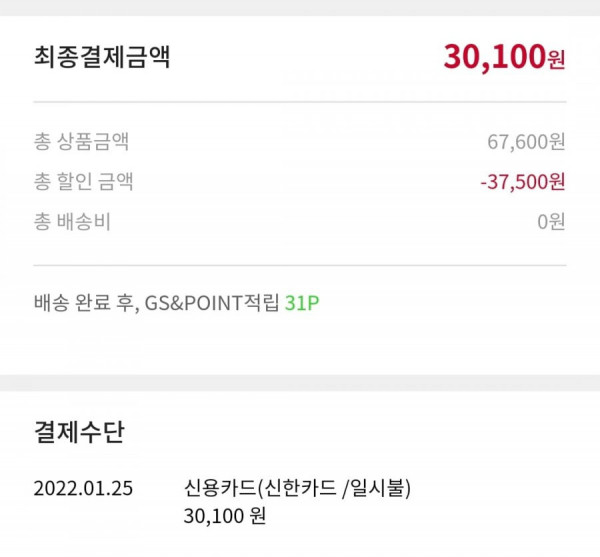This screenshot has width=600, height=557.
Task: Click the 원 symbol beside the red total
Action: coord(557,60)
